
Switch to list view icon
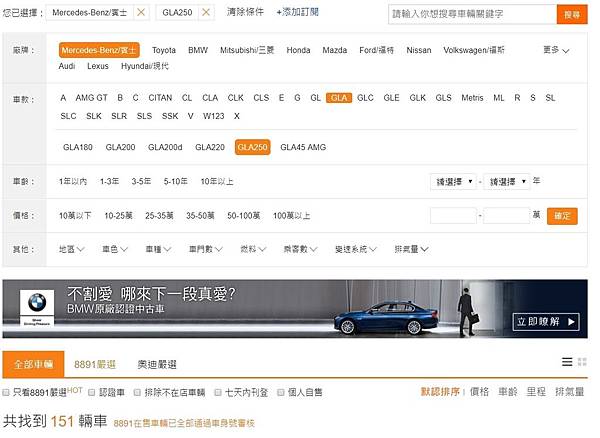click(x=567, y=361)
